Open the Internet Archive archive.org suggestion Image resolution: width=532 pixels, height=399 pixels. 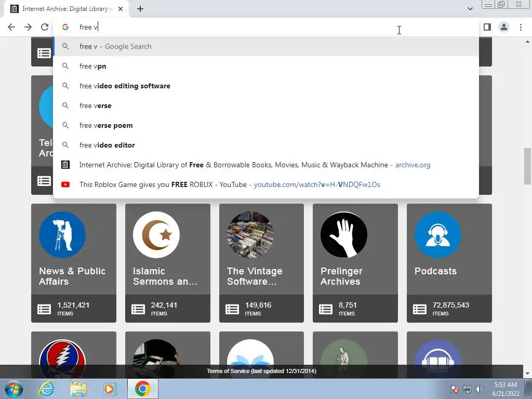point(266,165)
